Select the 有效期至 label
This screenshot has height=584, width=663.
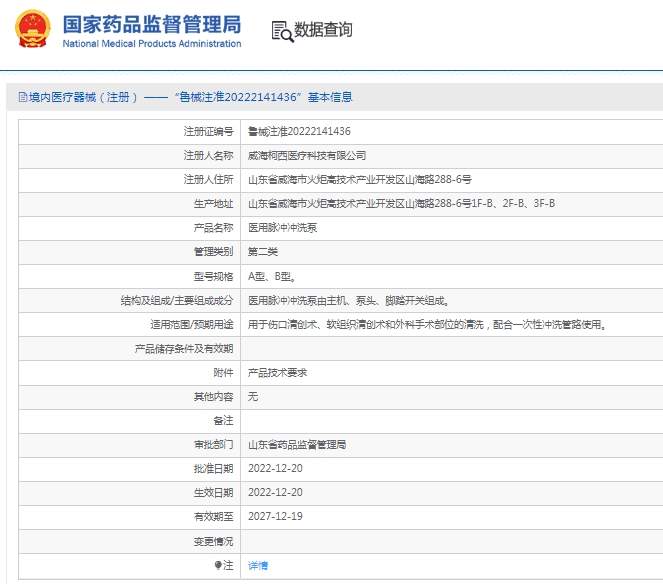tap(214, 516)
